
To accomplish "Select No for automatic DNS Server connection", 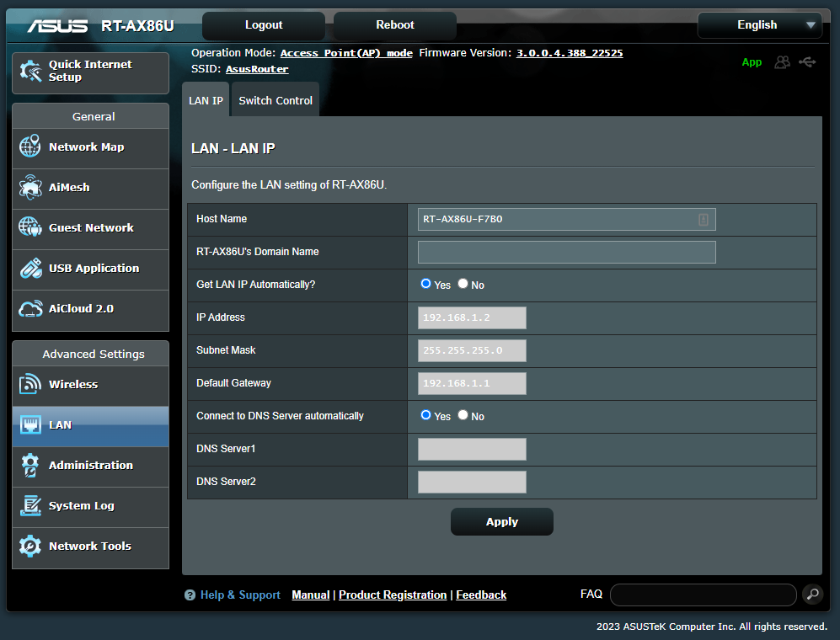I will pos(463,416).
